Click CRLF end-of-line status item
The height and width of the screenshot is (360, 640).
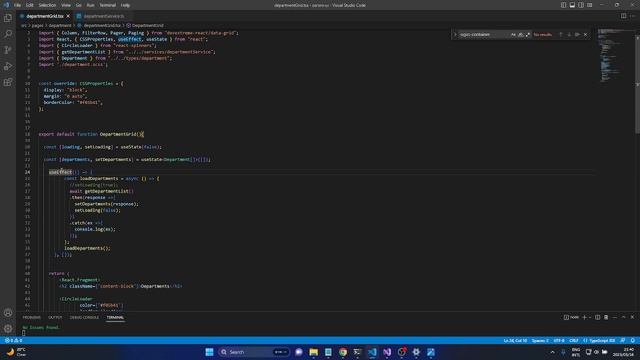click(x=573, y=340)
